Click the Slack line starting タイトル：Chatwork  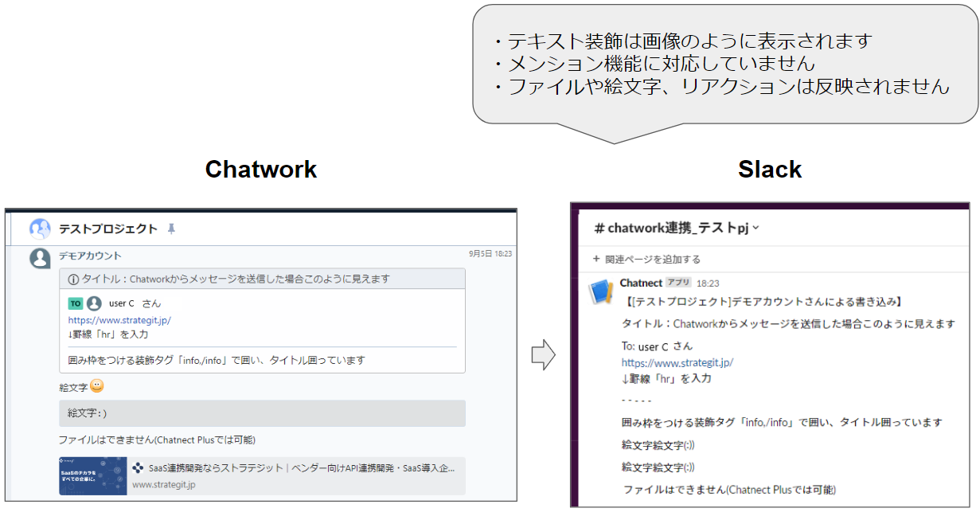788,324
